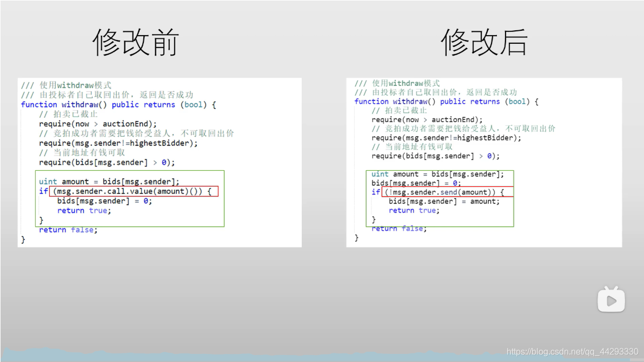The height and width of the screenshot is (362, 644).
Task: Click "return false;" in 修改后 code
Action: (x=399, y=228)
